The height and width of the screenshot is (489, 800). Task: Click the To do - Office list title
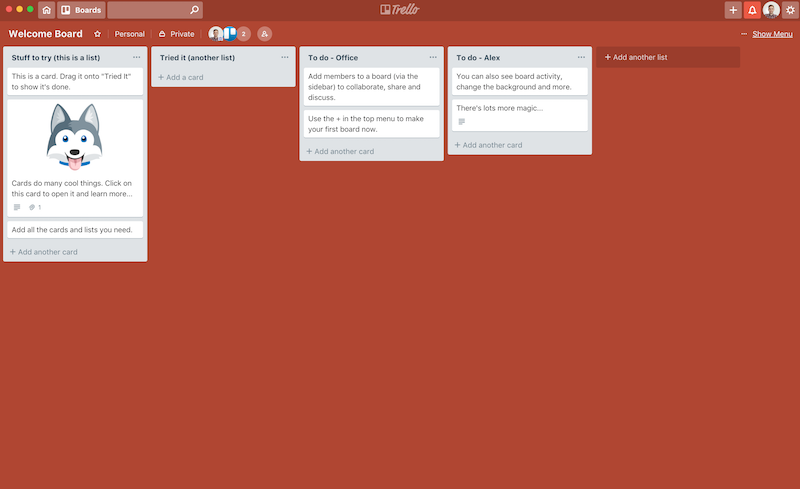tap(333, 58)
